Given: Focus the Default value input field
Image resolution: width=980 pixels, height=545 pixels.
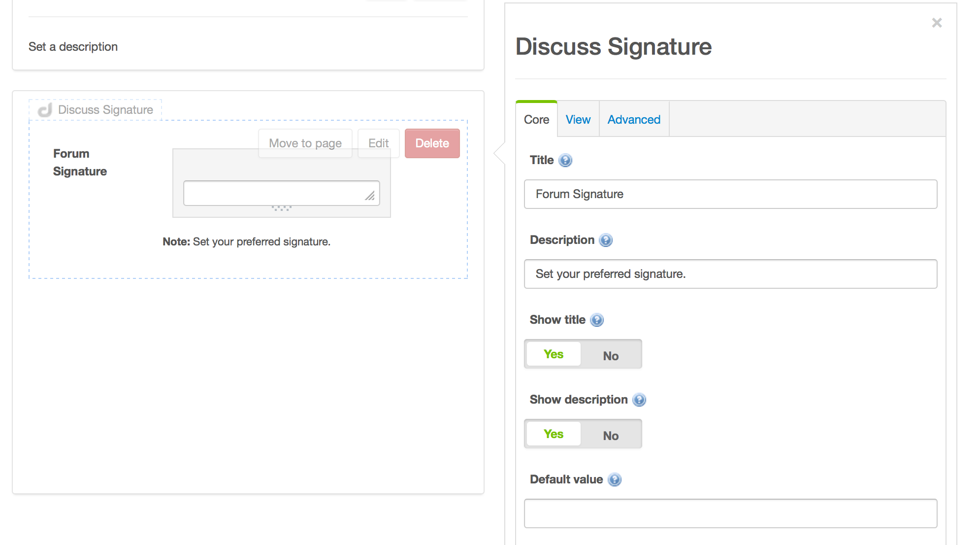Looking at the screenshot, I should click(x=730, y=513).
